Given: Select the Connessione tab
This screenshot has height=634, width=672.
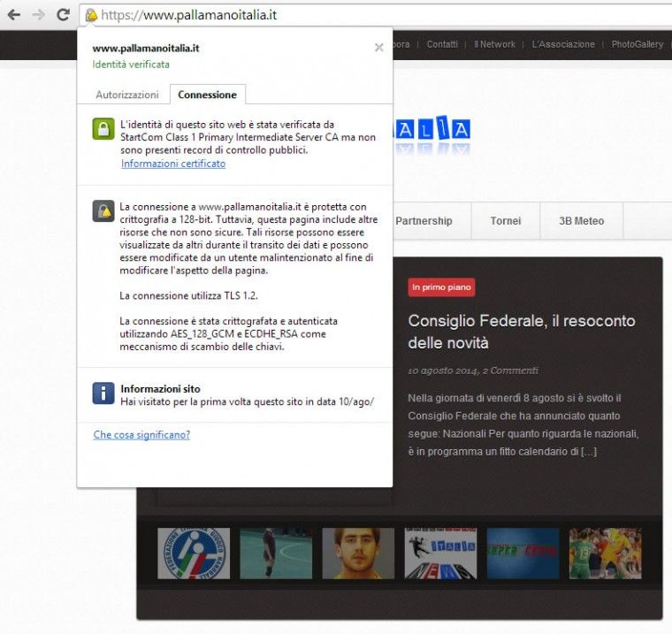Looking at the screenshot, I should click(208, 95).
